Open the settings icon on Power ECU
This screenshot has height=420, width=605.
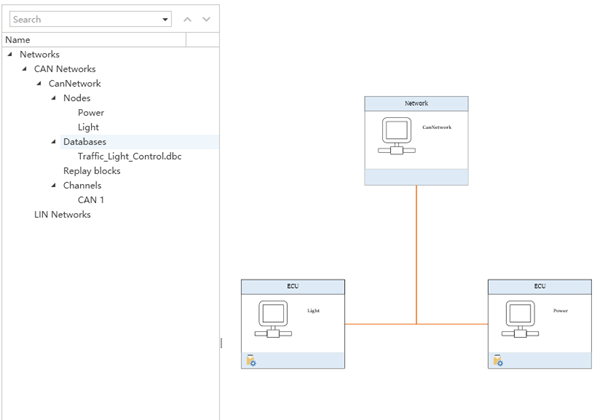click(x=497, y=361)
